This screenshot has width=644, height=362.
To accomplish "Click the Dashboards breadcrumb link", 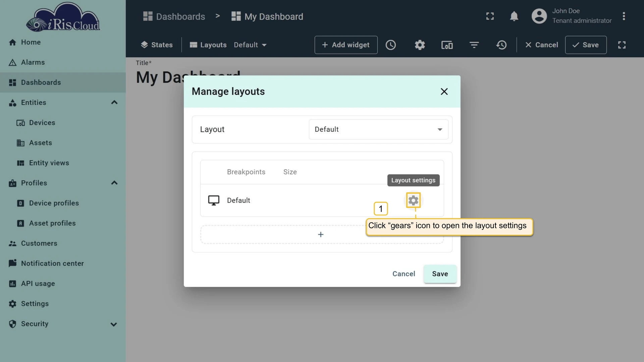I will coord(174,16).
